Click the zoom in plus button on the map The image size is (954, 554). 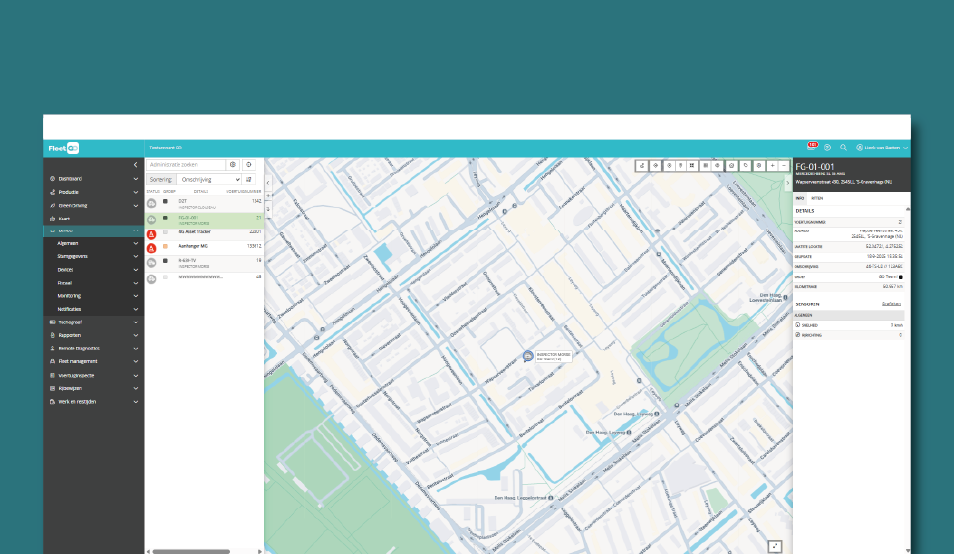pyautogui.click(x=772, y=165)
